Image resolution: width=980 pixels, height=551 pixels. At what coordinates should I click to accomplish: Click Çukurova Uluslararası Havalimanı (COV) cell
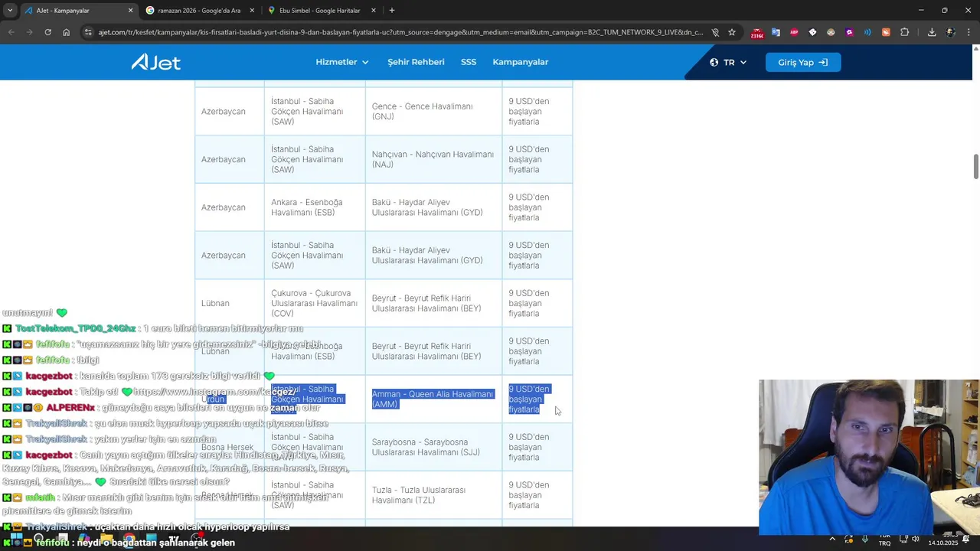click(315, 303)
